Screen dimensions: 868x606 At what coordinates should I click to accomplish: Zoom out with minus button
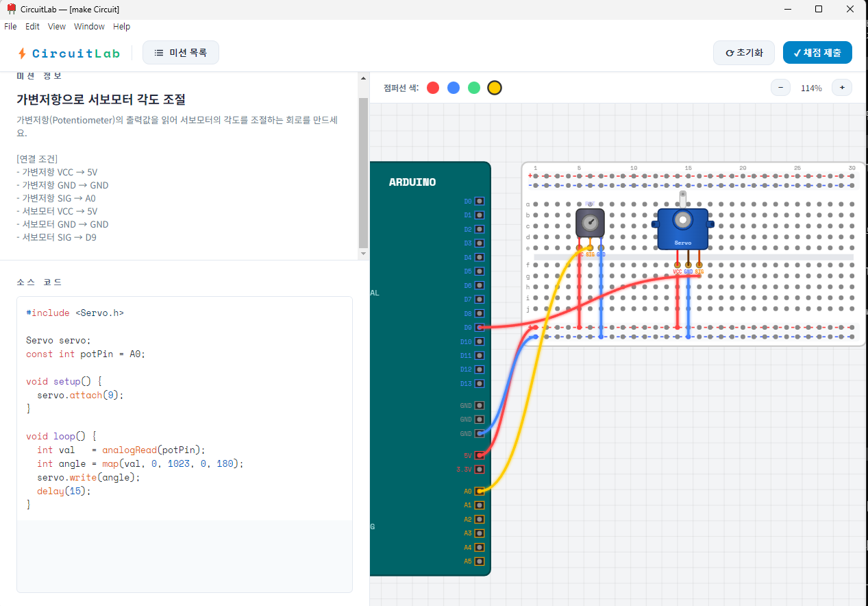click(x=781, y=88)
